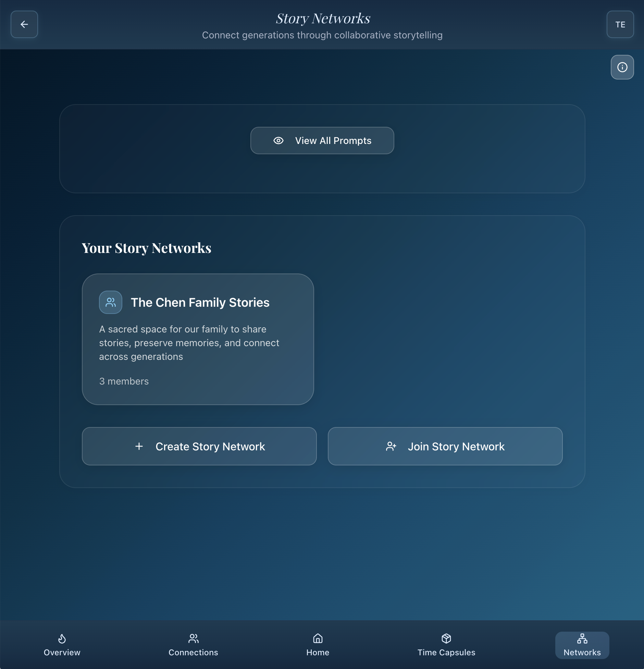Image resolution: width=644 pixels, height=669 pixels.
Task: Click the Chen Family card description text
Action: point(189,343)
